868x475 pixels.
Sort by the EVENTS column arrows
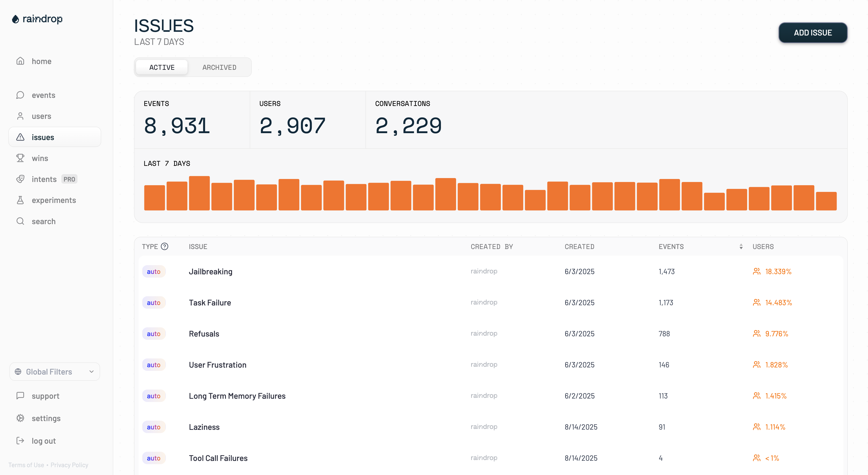741,246
